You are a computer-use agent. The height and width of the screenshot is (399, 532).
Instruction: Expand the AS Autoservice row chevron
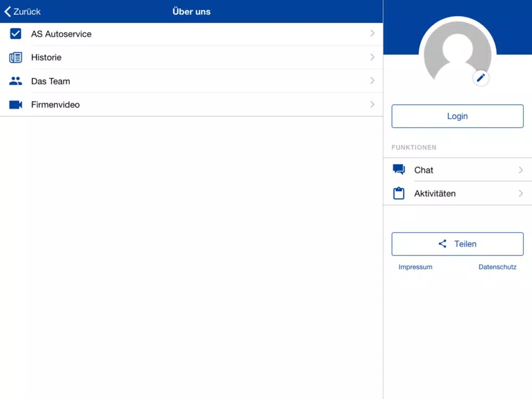point(372,33)
